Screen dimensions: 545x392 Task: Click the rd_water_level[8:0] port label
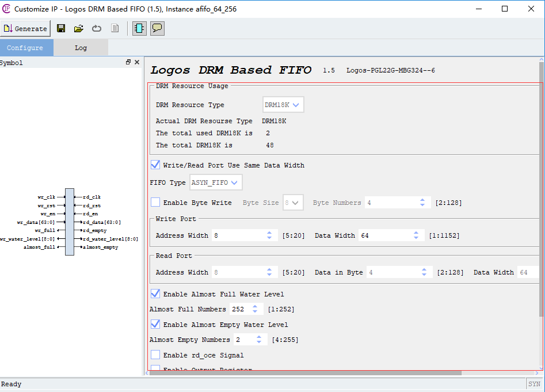pos(110,239)
